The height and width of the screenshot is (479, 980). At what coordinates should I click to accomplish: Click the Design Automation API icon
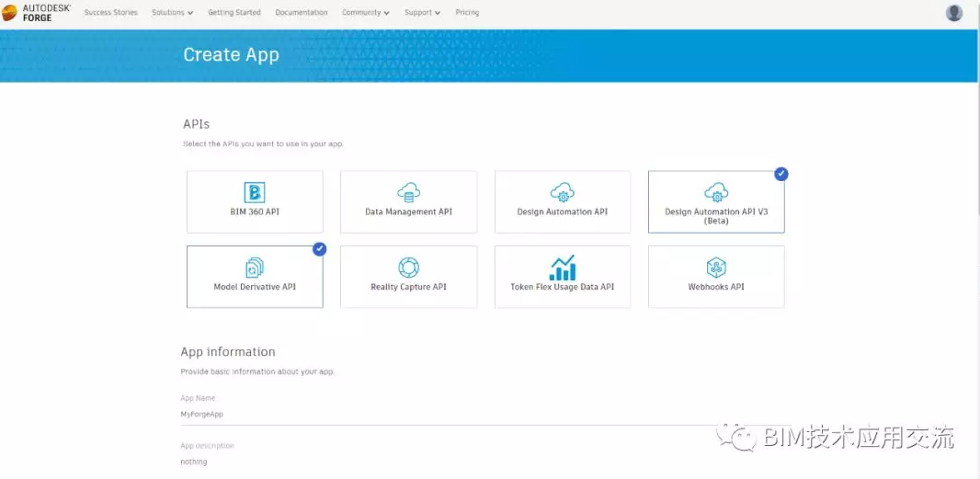[562, 191]
